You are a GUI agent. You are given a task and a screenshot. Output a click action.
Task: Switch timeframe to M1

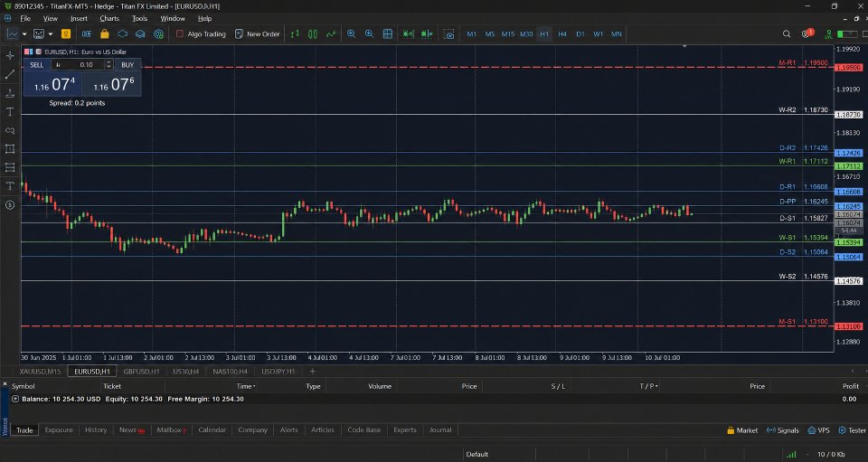472,33
